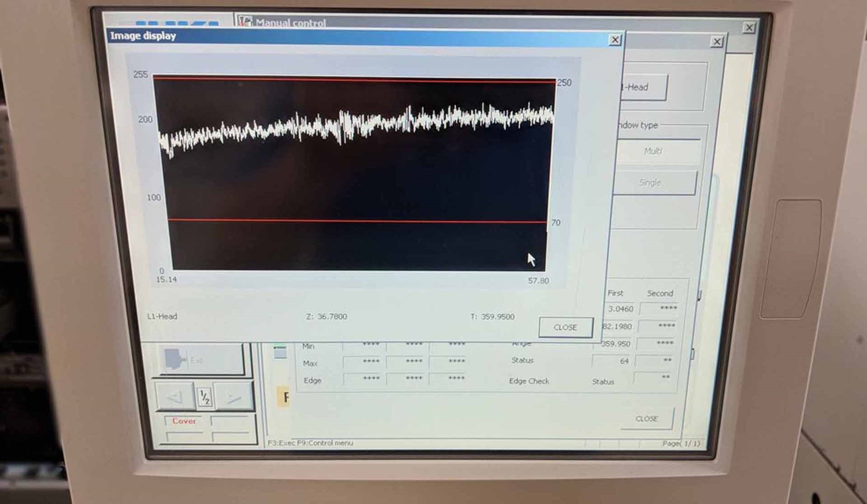Click the L1-Head button behind dialog
Viewport: 867px width, 504px height.
pos(644,87)
